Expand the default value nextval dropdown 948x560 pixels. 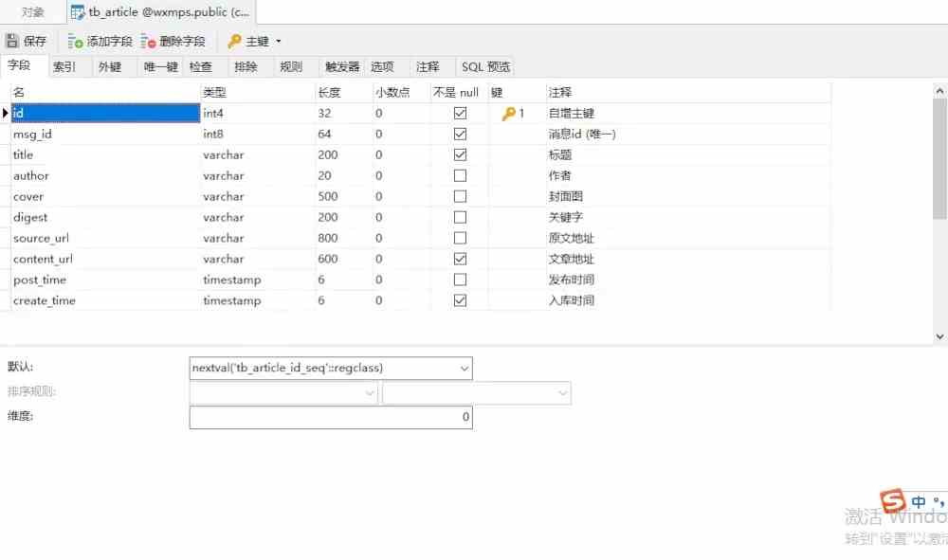pos(464,368)
